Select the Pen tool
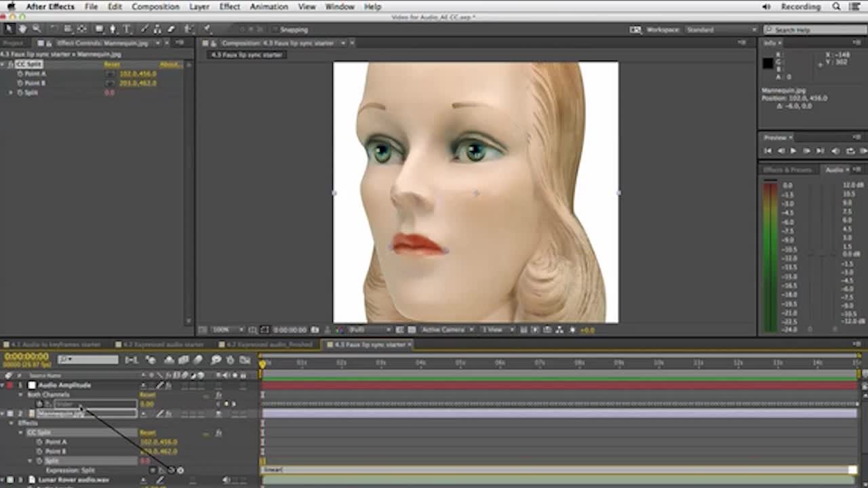The width and height of the screenshot is (868, 488). click(x=113, y=29)
